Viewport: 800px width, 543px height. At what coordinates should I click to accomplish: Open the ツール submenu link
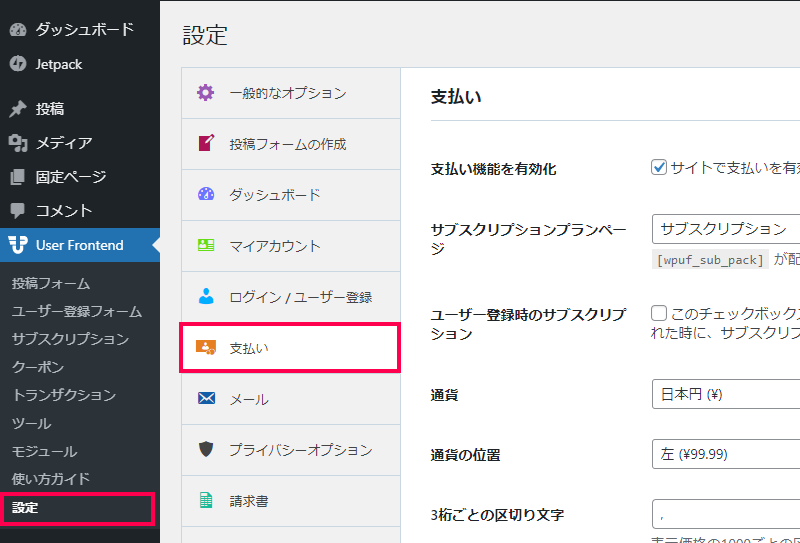(32, 423)
